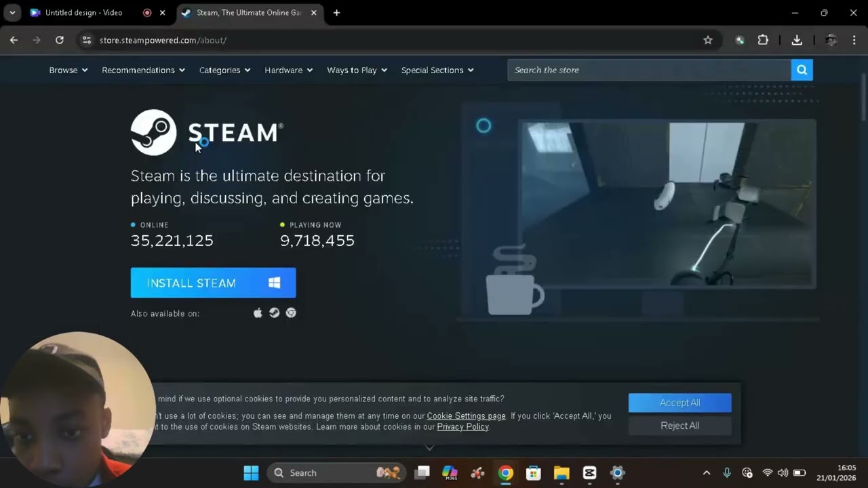This screenshot has width=868, height=488.
Task: Open the Privacy Policy link
Action: click(462, 427)
